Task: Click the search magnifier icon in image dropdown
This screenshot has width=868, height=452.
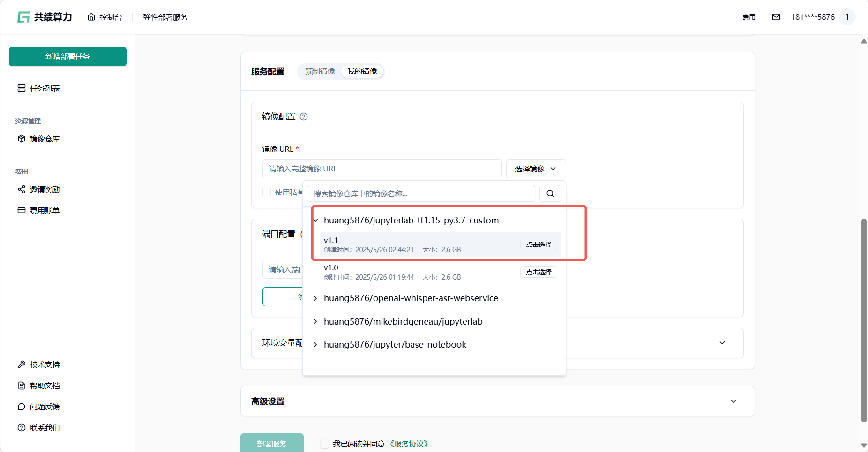Action: [550, 193]
